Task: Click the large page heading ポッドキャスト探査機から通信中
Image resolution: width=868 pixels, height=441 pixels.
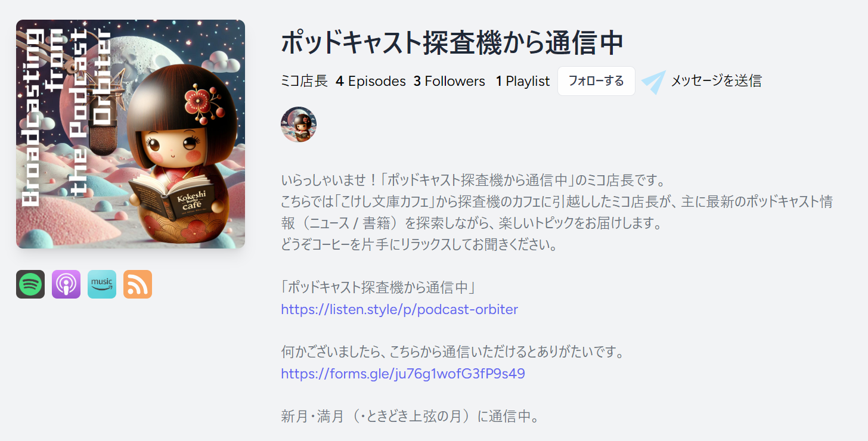Action: click(x=452, y=43)
